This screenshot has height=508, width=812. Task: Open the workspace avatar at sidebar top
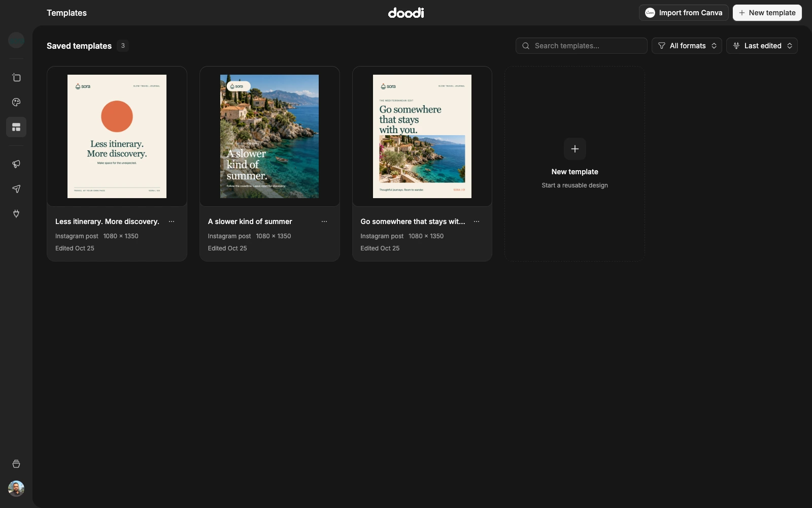16,40
